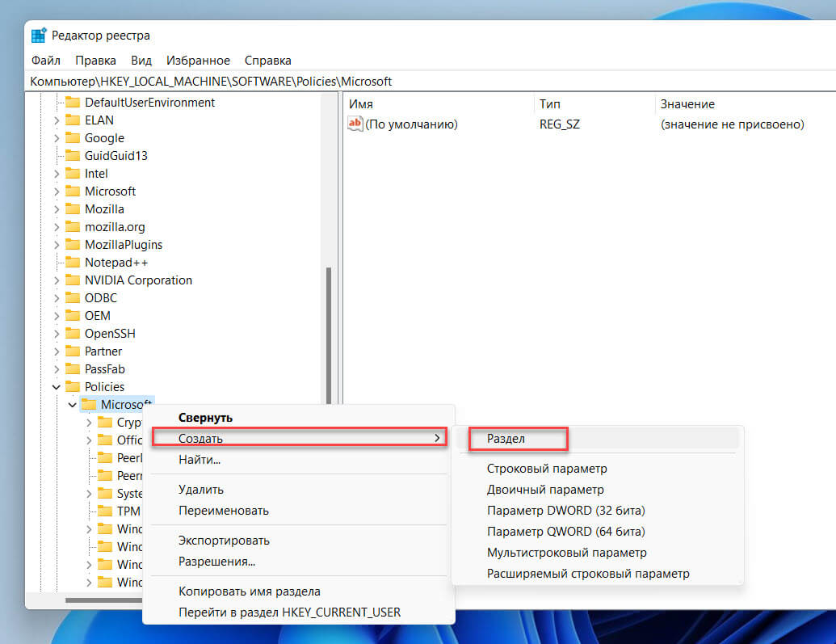
Task: Click Экспортировать in the context menu
Action: click(x=224, y=541)
